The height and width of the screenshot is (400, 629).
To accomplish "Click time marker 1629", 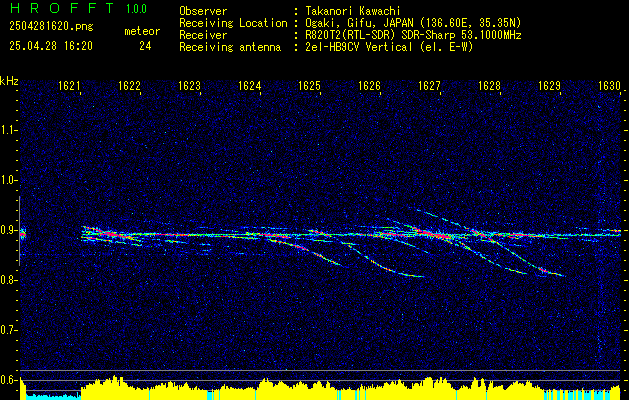I will tap(549, 85).
